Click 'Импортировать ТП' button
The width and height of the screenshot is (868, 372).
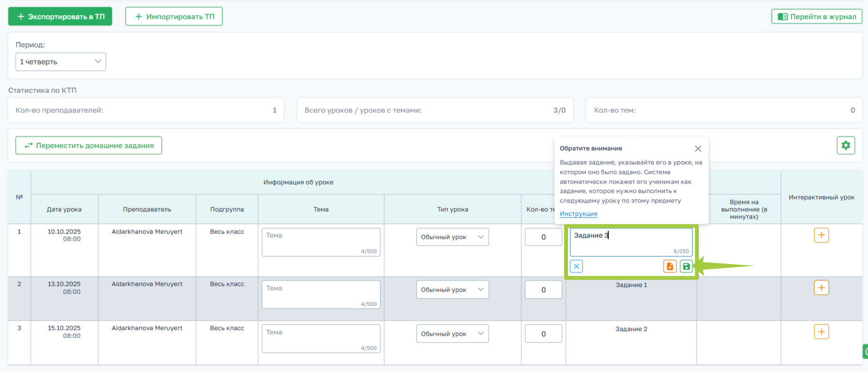click(x=174, y=16)
